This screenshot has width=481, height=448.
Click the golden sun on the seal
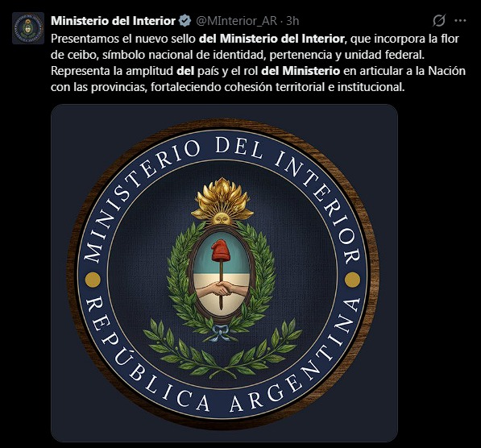click(x=222, y=202)
